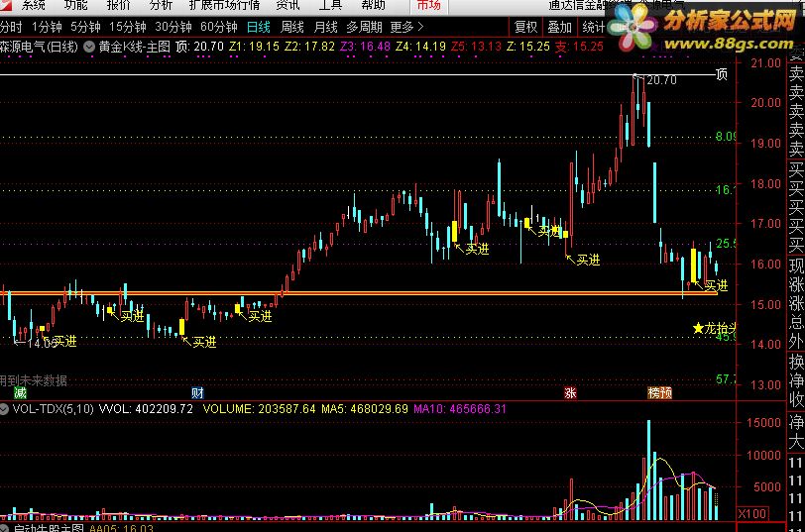Open the 资讯 menu
Screen dimensions: 805x532
click(287, 5)
